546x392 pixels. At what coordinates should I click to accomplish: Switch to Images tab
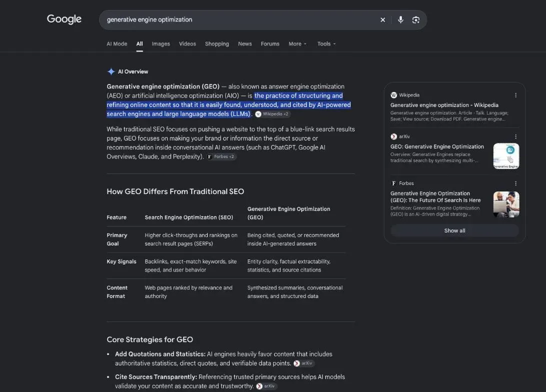pyautogui.click(x=161, y=44)
